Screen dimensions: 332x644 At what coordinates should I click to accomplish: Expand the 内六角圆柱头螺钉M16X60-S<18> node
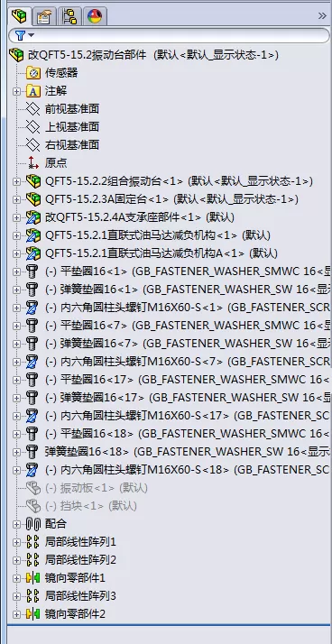(x=16, y=470)
